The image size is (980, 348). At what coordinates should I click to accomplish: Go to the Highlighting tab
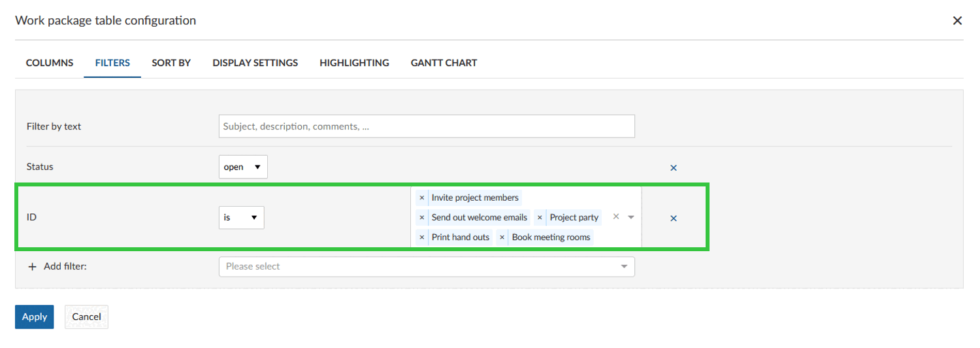pyautogui.click(x=354, y=63)
